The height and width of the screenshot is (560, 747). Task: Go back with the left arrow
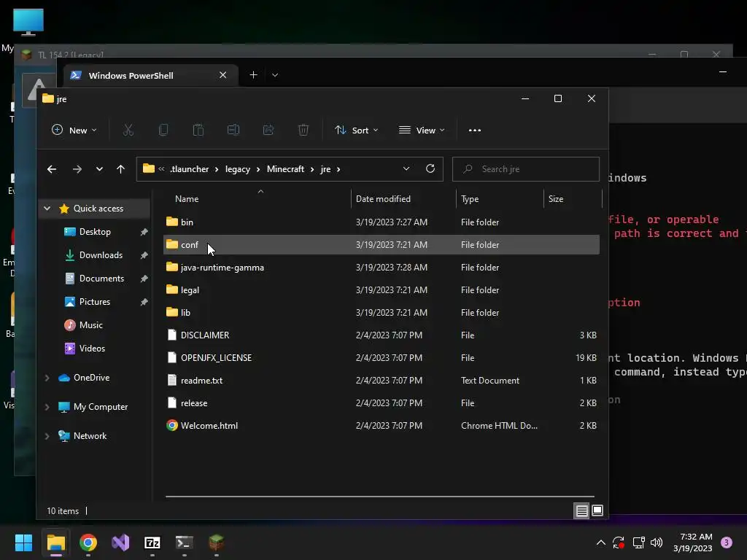click(52, 169)
